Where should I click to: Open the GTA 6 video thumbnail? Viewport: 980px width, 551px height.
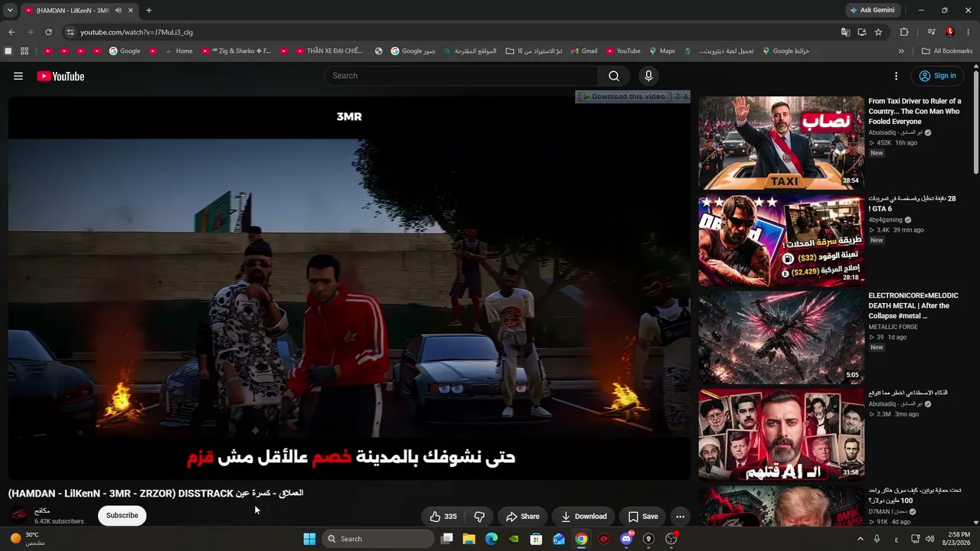click(x=781, y=240)
